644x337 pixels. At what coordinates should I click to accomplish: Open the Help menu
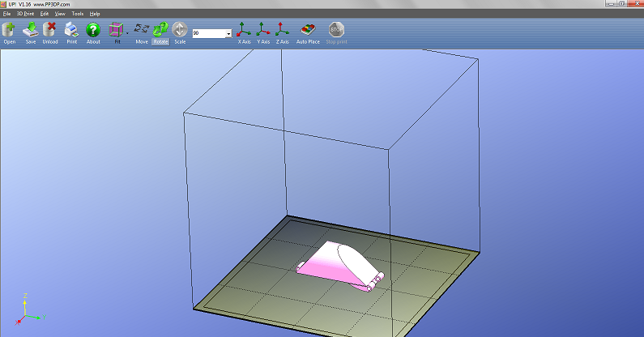point(95,14)
